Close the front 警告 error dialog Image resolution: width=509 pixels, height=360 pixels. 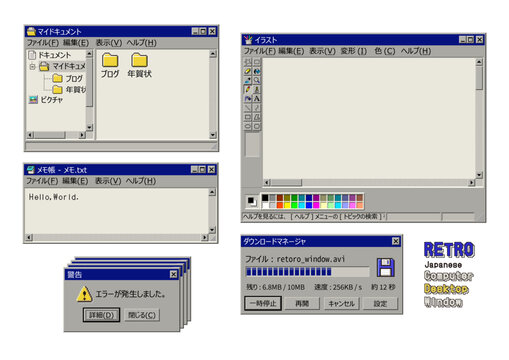(x=173, y=274)
